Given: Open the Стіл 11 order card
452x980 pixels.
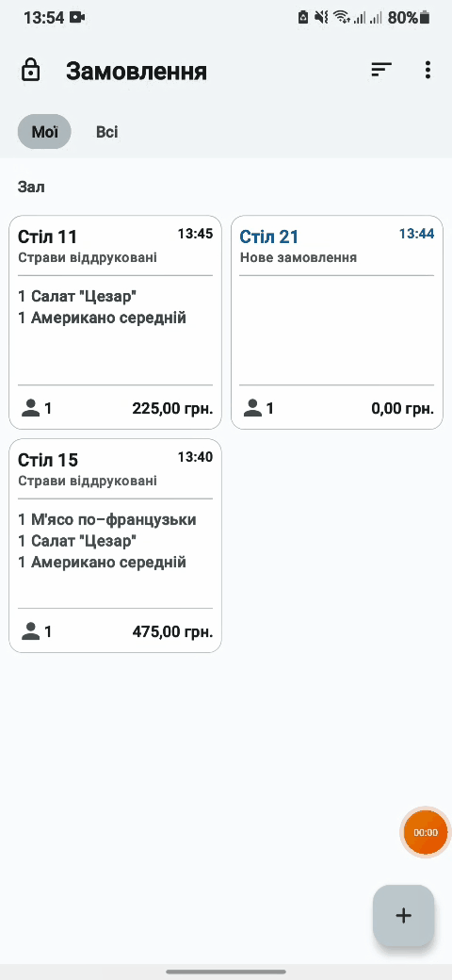Looking at the screenshot, I should coord(116,322).
